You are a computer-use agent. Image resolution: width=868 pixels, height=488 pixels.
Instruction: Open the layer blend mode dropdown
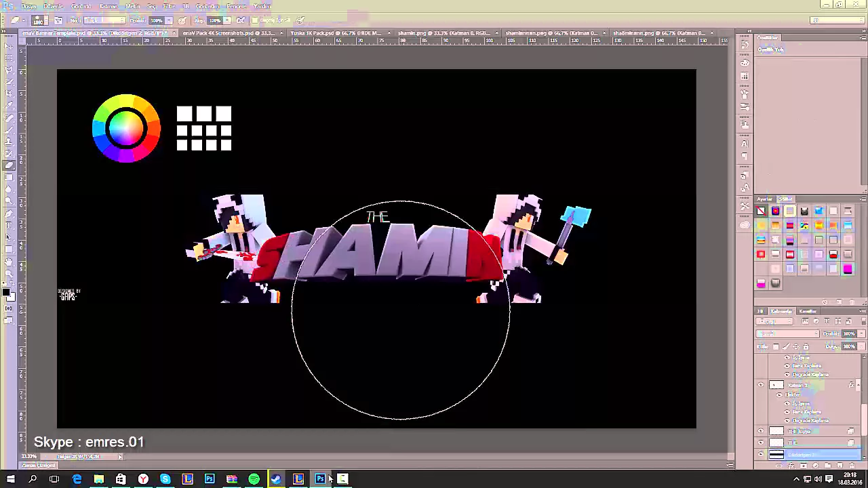coord(788,334)
